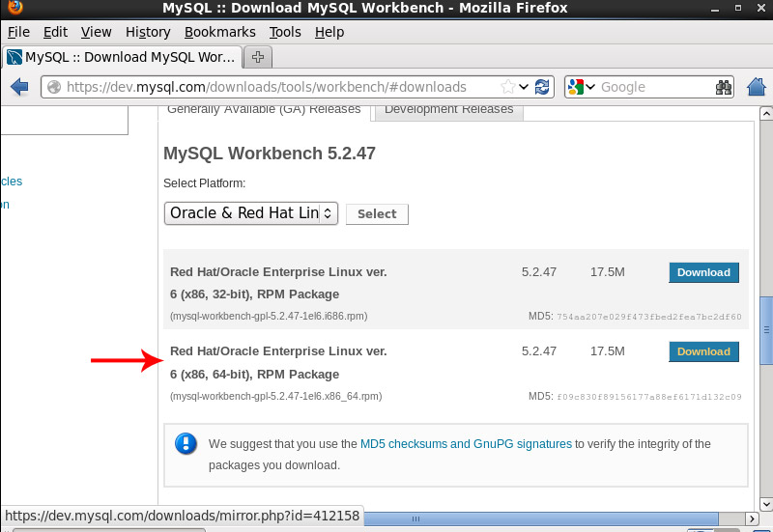Close the Firefox window
This screenshot has height=532, width=773.
coord(761,8)
